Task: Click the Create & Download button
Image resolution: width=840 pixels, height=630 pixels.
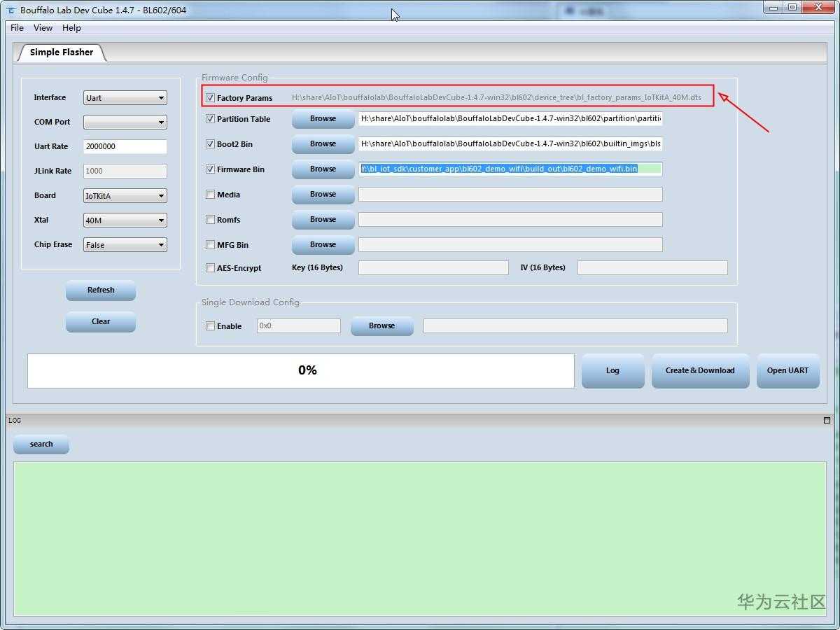Action: tap(700, 371)
